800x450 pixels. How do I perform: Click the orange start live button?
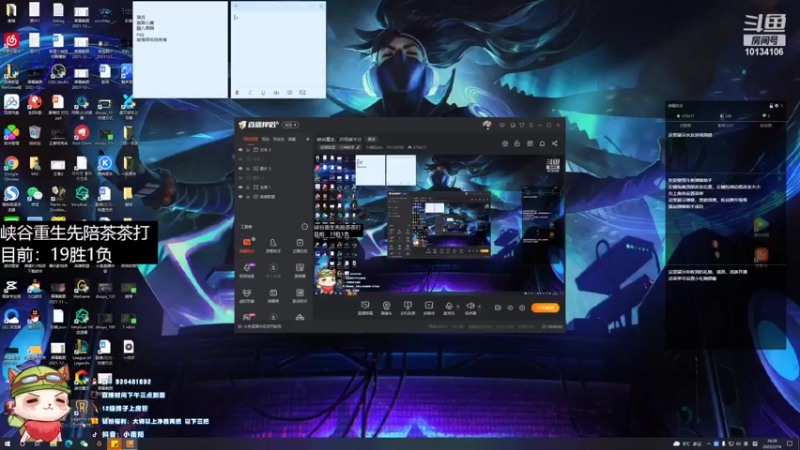point(545,308)
